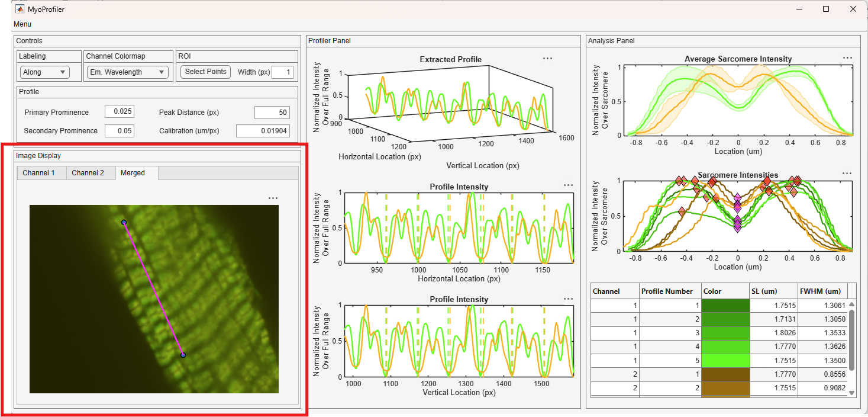Click the brown color cell for channel 2 profile 1

pyautogui.click(x=725, y=374)
